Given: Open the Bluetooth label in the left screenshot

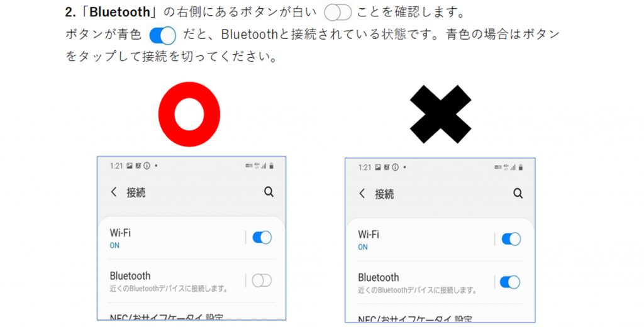Looking at the screenshot, I should click(x=130, y=275).
